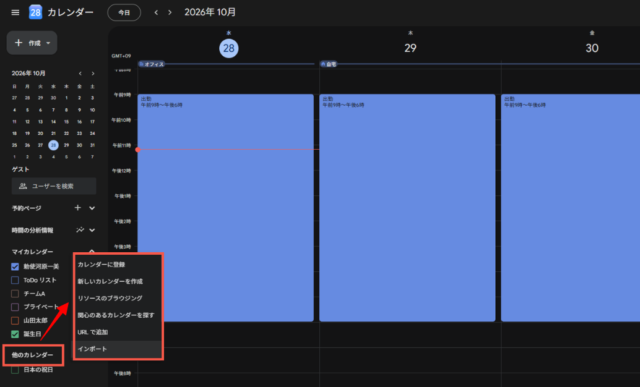Uncheck the 勅使河原一美 calendar checkbox

(15, 267)
